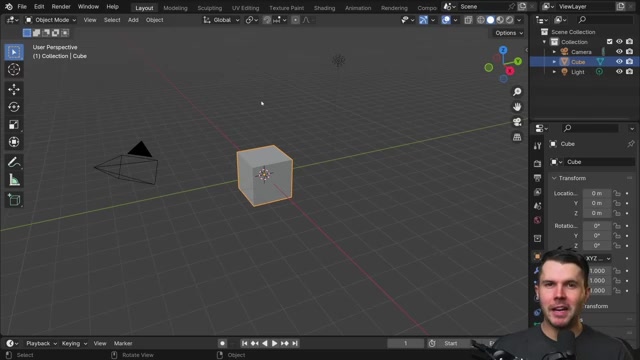
Task: Switch to the Sculpting workspace tab
Action: [209, 8]
